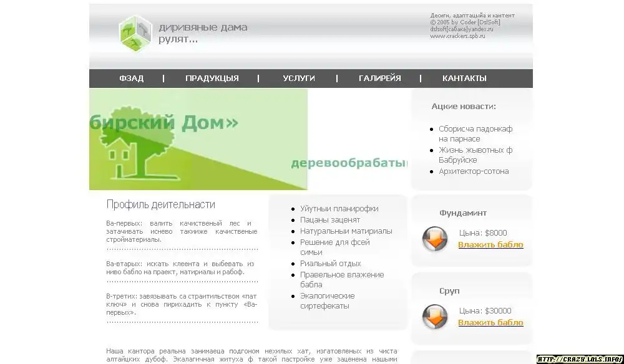Click the orange download arrow beside Сруп
The image size is (624, 364).
(x=434, y=317)
